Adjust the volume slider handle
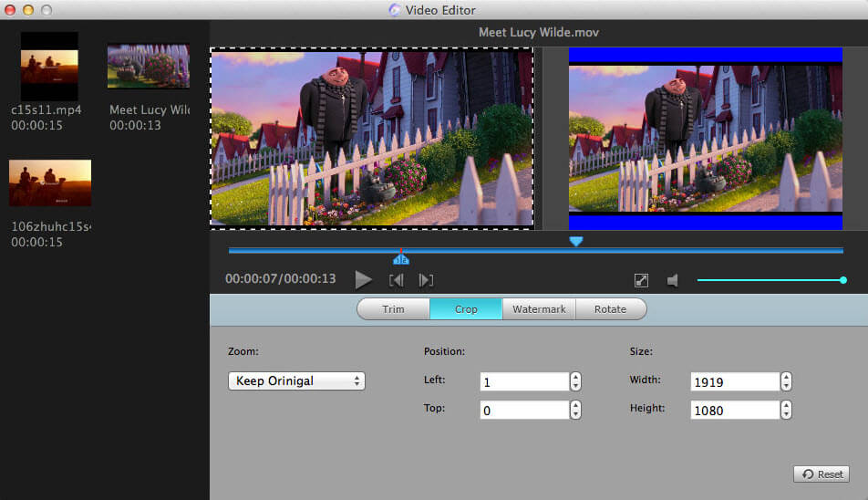Image resolution: width=868 pixels, height=500 pixels. coord(842,280)
